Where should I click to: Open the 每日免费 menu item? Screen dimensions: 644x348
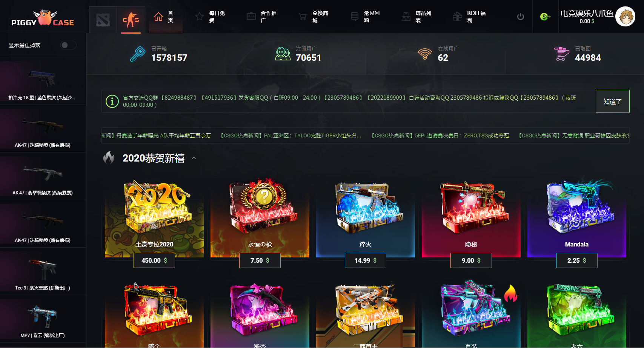coord(211,17)
